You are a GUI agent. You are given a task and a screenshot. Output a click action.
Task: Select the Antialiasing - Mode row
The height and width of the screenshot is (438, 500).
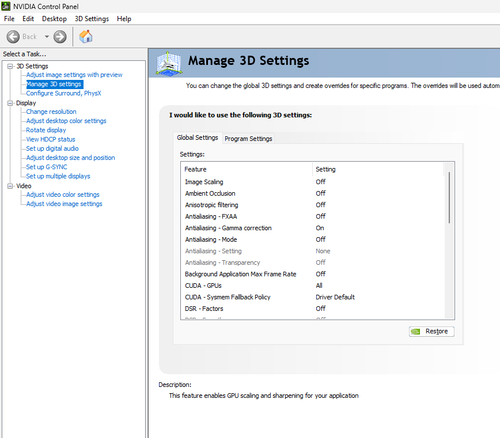tap(313, 239)
